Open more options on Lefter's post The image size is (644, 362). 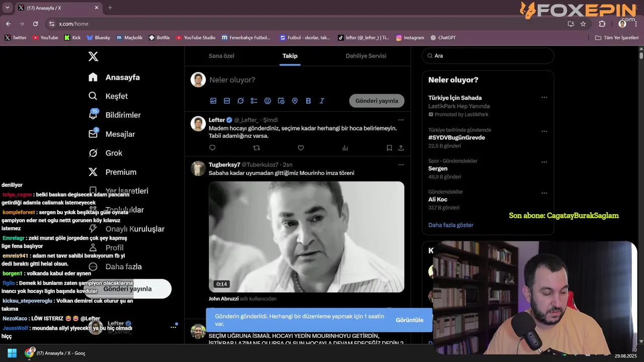pyautogui.click(x=401, y=120)
